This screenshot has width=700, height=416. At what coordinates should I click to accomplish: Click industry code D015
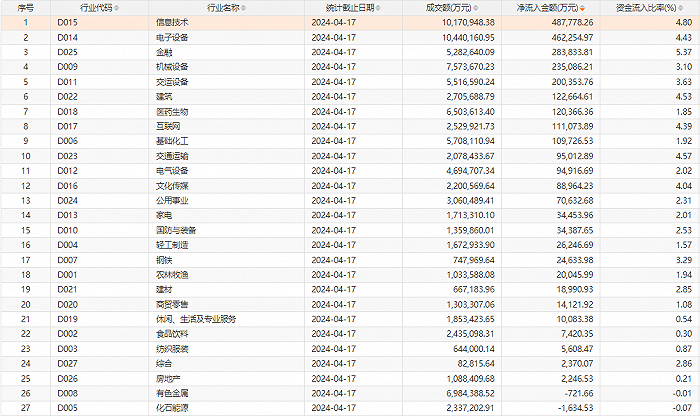coord(67,22)
